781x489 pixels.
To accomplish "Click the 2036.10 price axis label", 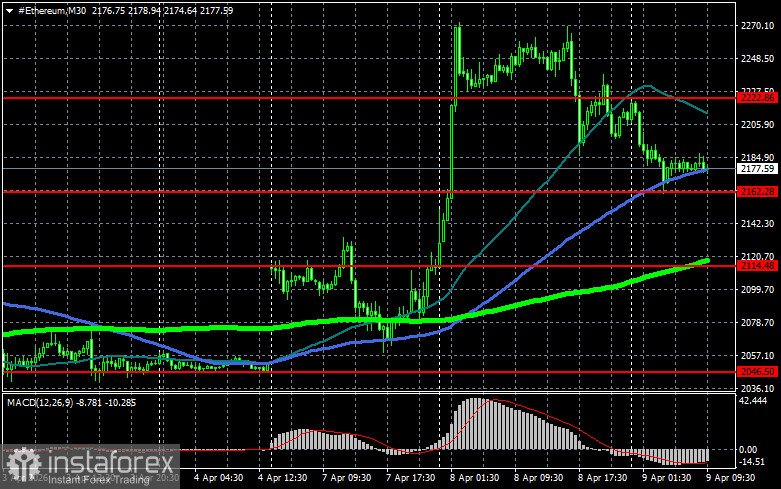I will (757, 388).
